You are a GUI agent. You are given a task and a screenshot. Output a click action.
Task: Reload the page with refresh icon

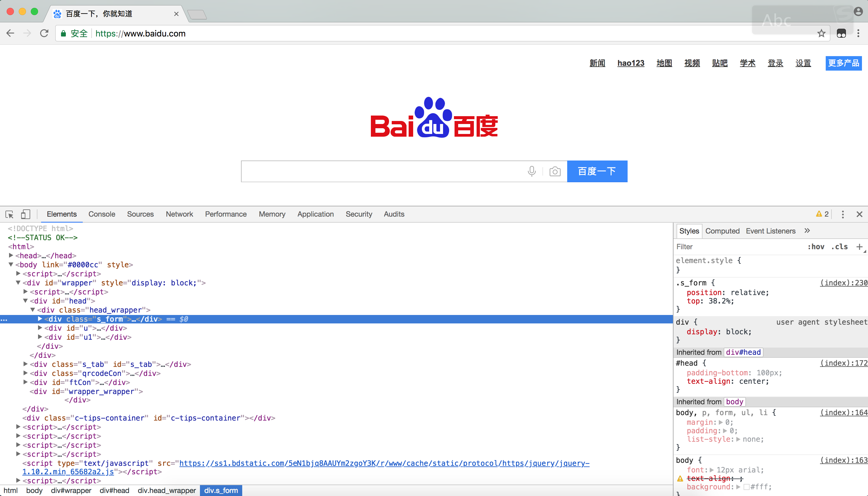44,33
